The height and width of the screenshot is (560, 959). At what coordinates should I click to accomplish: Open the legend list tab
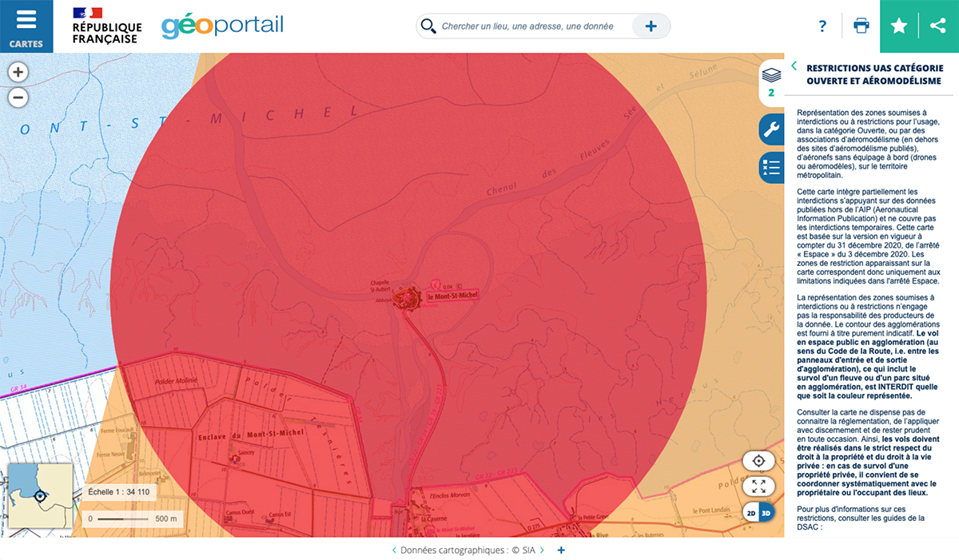[x=771, y=168]
